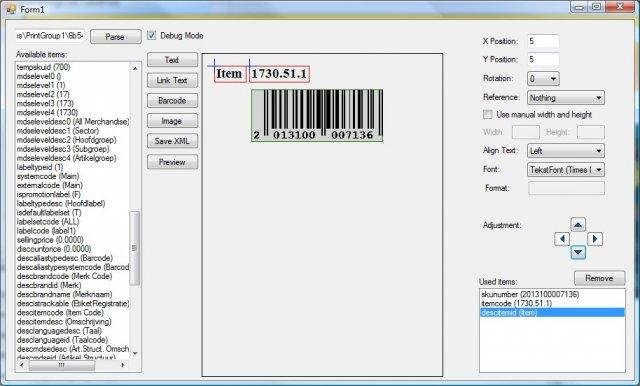Select mdseleveldesc1 (Sector) list item
Screen dimensions: 640x386
click(73, 131)
